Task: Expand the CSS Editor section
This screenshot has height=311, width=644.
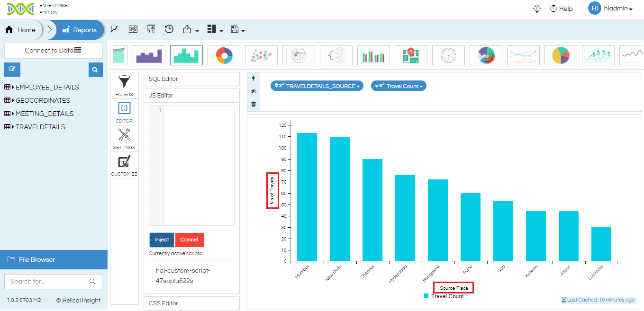Action: pos(191,303)
